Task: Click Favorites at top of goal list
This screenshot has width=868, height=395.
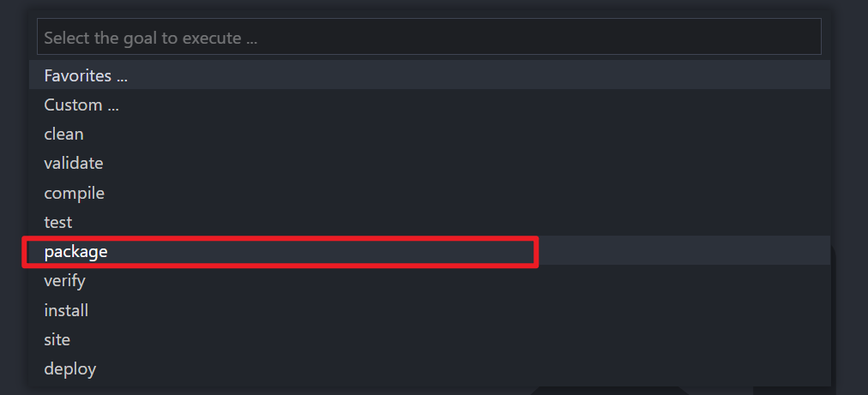Action: coord(86,75)
